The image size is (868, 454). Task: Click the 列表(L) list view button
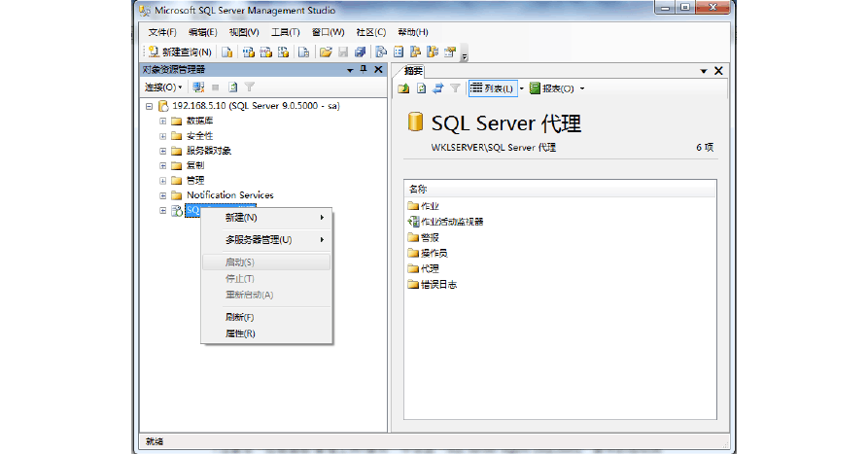tap(493, 88)
